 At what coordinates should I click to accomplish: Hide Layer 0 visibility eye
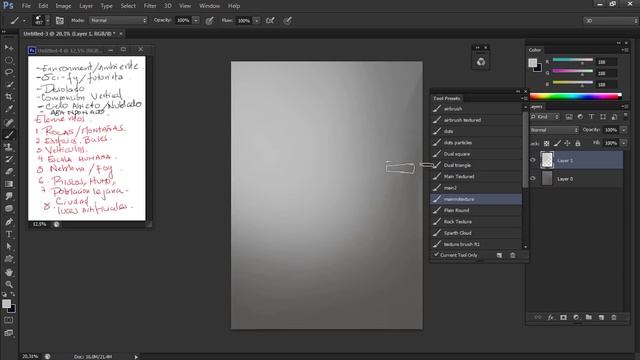click(533, 178)
